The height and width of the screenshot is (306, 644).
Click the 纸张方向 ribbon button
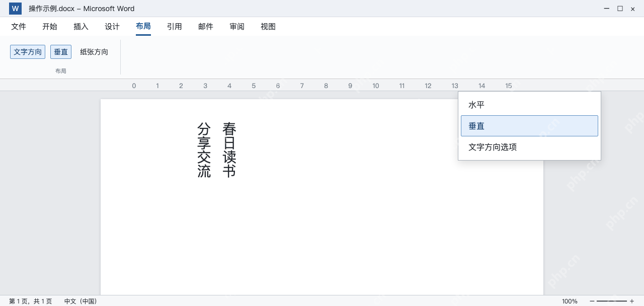[94, 52]
